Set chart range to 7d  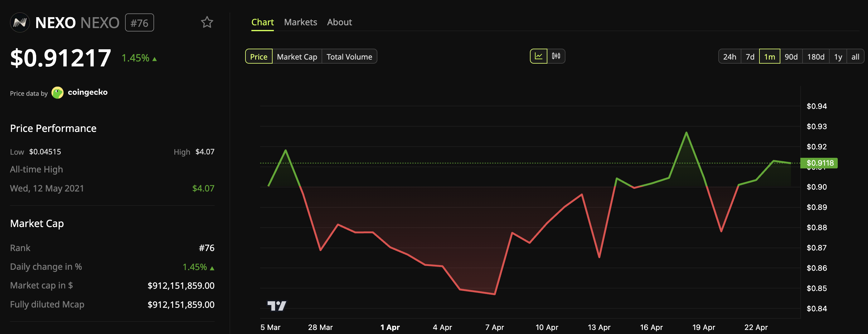(750, 57)
